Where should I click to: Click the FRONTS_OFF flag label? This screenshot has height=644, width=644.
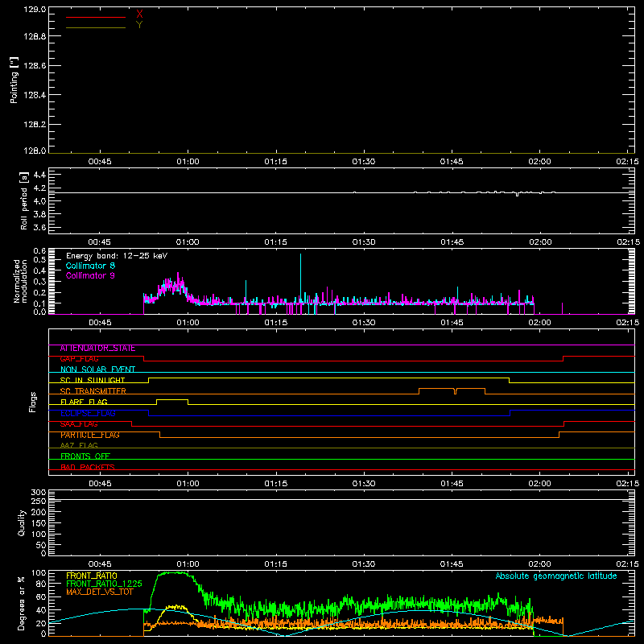pos(85,456)
